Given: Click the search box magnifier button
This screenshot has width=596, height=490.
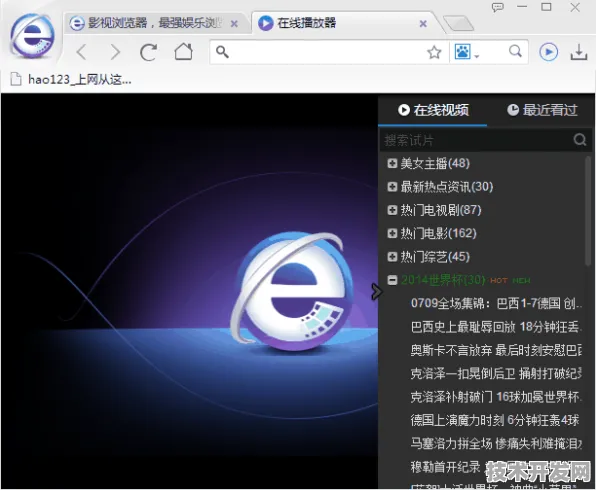Looking at the screenshot, I should 515,51.
